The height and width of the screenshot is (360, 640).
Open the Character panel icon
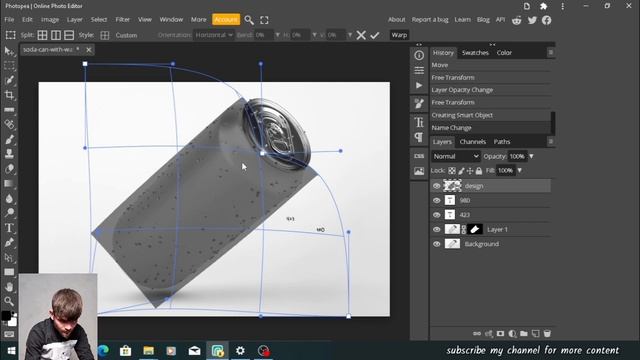tap(419, 122)
